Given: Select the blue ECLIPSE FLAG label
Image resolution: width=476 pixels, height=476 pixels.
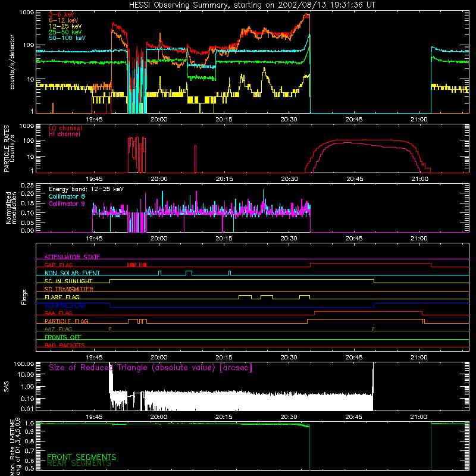Looking at the screenshot, I should click(x=65, y=305).
